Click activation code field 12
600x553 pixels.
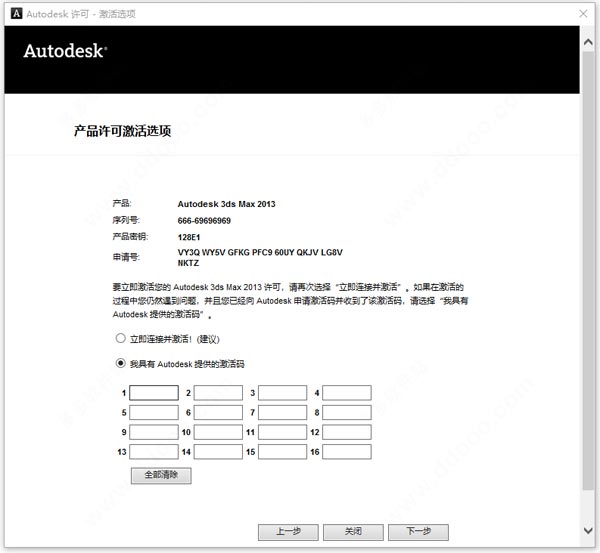347,432
